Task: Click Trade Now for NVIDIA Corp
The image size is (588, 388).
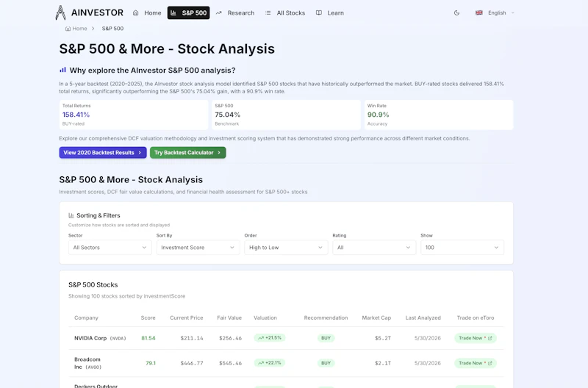Action: [476, 338]
